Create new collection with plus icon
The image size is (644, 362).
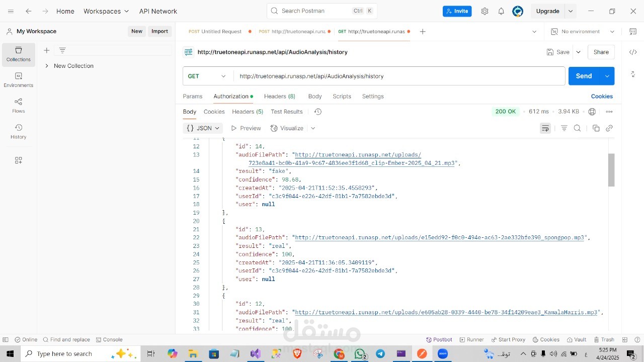46,50
